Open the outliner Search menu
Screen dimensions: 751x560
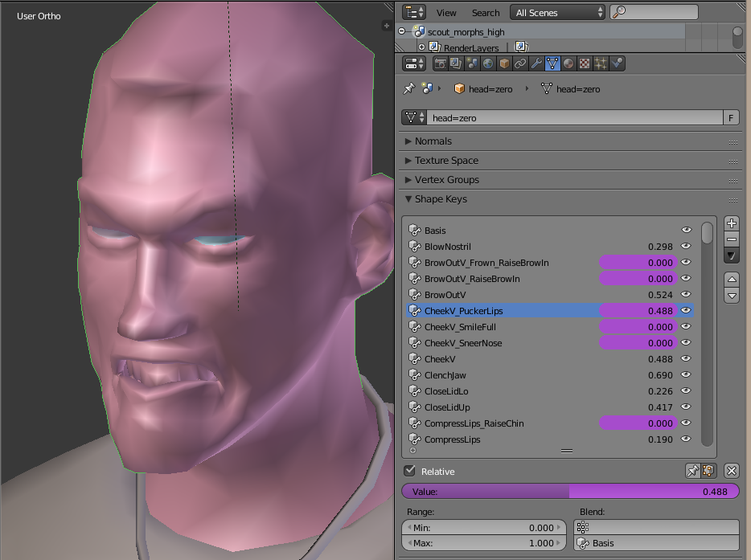click(485, 13)
